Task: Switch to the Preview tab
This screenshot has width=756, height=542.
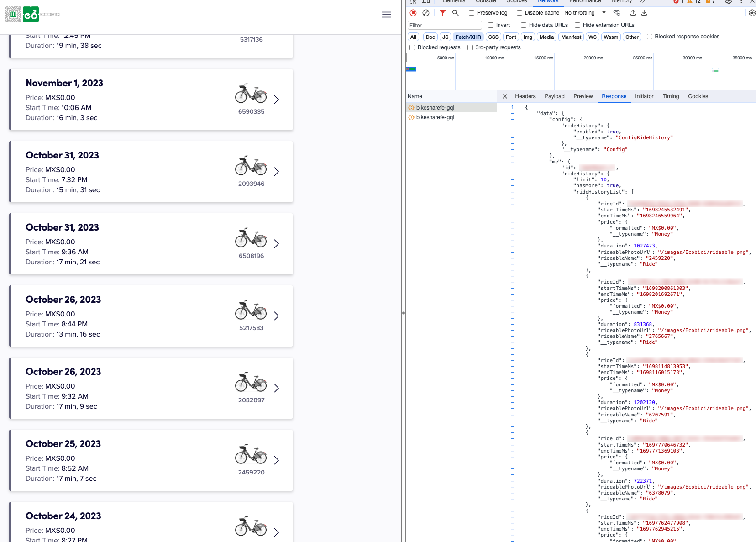Action: coord(583,96)
